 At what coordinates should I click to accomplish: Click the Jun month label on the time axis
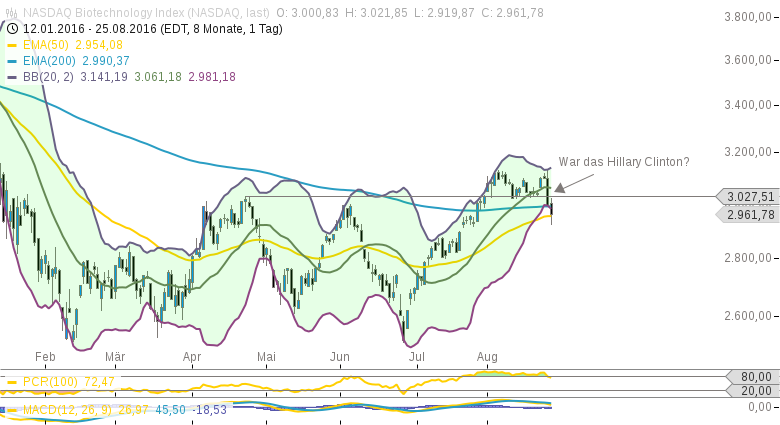coord(340,357)
